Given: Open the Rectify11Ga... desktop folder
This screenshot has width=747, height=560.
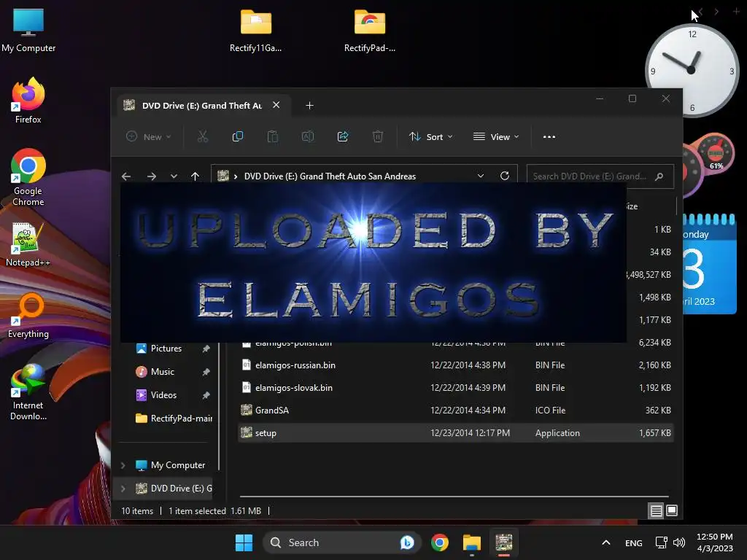Looking at the screenshot, I should (x=256, y=29).
